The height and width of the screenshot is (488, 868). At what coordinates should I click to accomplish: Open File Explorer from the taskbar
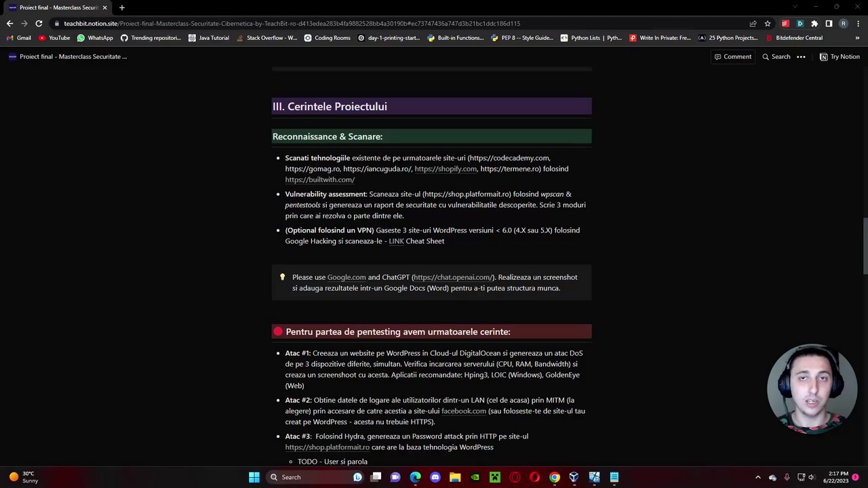pyautogui.click(x=455, y=477)
